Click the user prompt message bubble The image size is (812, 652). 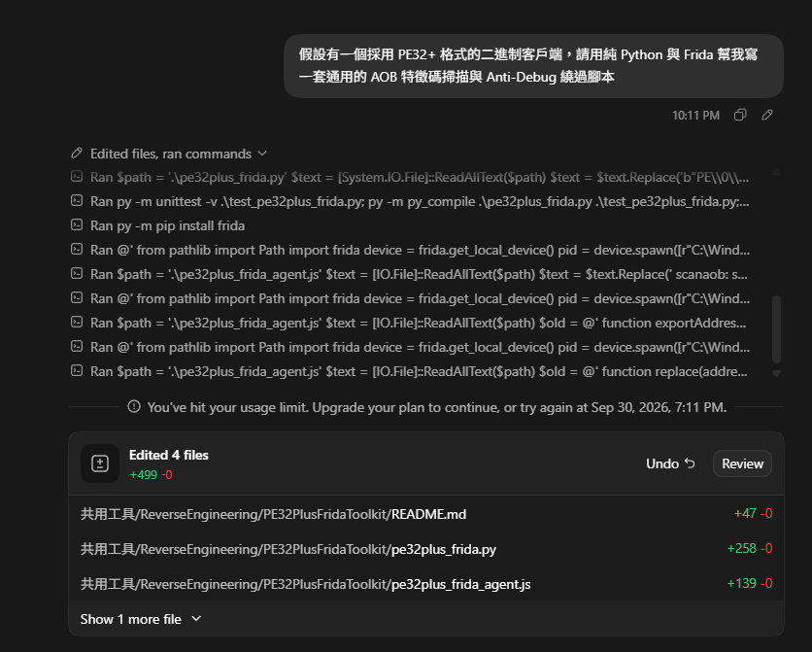(x=533, y=66)
